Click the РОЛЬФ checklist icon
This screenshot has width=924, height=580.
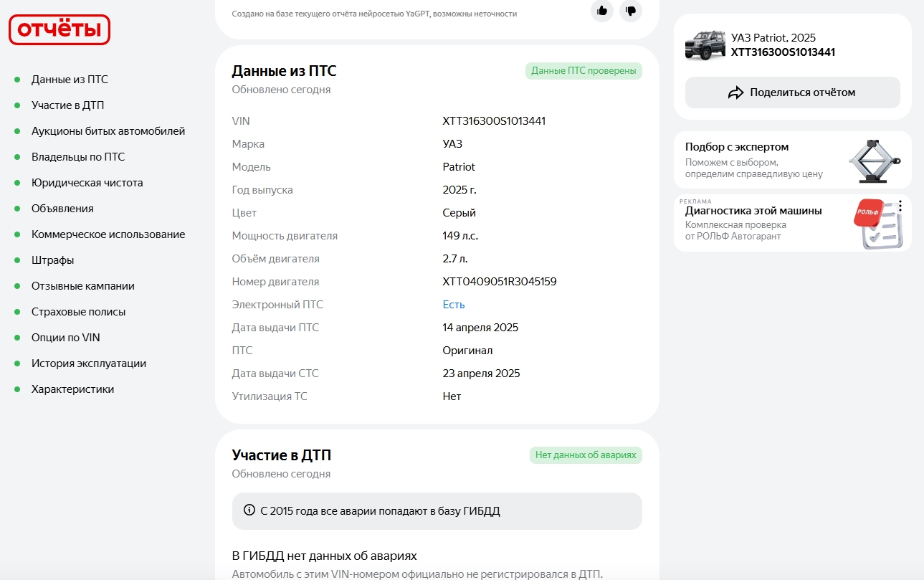pos(878,224)
